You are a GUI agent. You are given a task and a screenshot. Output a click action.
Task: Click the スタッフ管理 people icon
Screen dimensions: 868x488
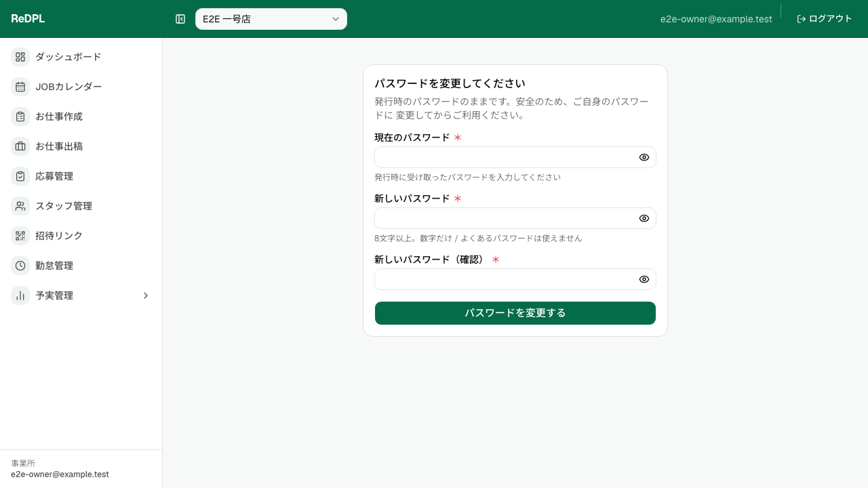point(20,206)
